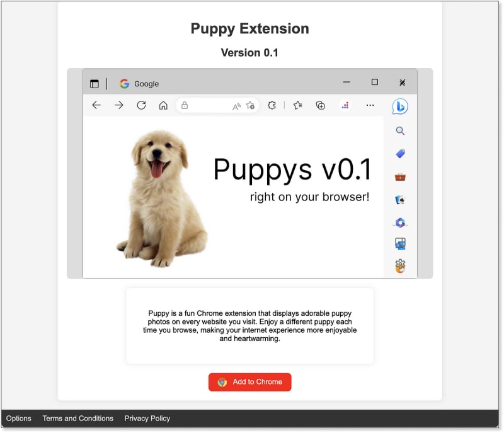The width and height of the screenshot is (504, 433).
Task: Open the Options footer link
Action: [19, 419]
